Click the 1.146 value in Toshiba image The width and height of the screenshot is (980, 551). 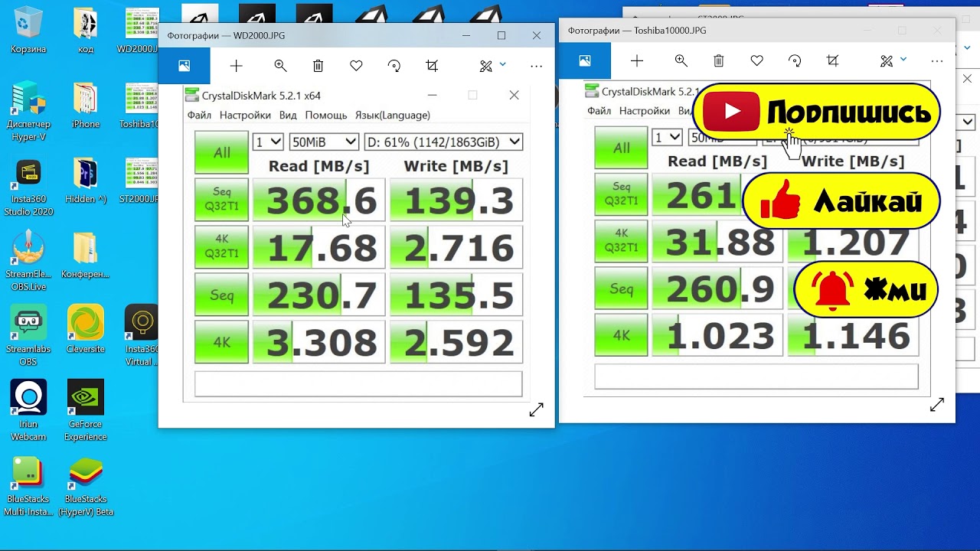pos(853,335)
